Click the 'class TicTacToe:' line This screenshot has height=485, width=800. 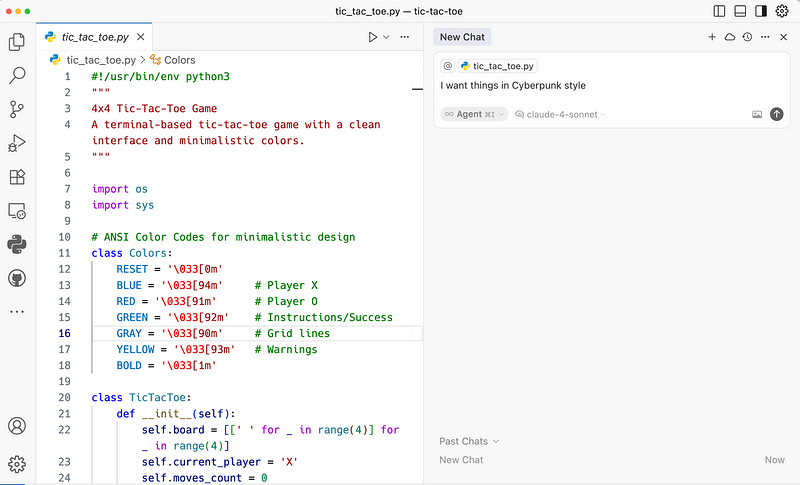[x=141, y=397]
